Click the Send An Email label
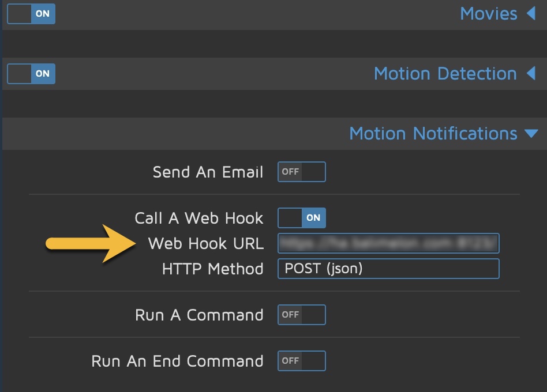This screenshot has height=392, width=547. pos(208,172)
